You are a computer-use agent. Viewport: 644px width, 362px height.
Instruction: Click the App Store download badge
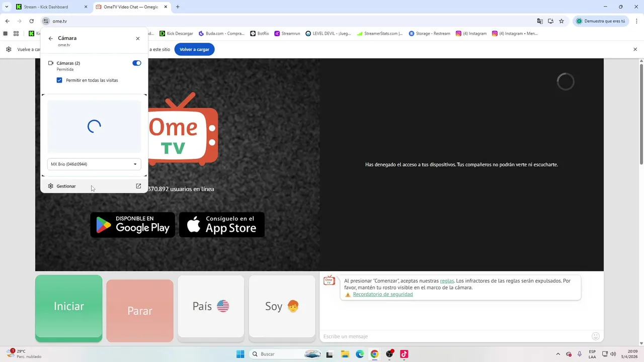tap(222, 225)
